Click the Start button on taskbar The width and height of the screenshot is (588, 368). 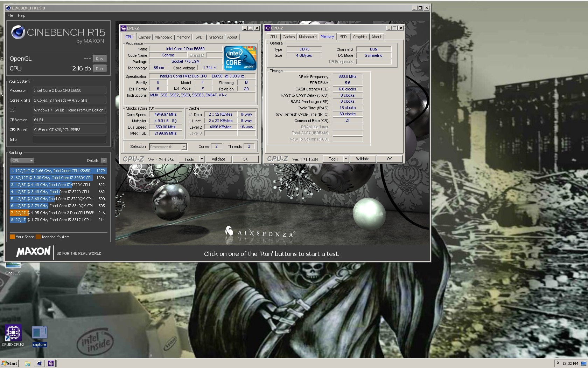(9, 363)
